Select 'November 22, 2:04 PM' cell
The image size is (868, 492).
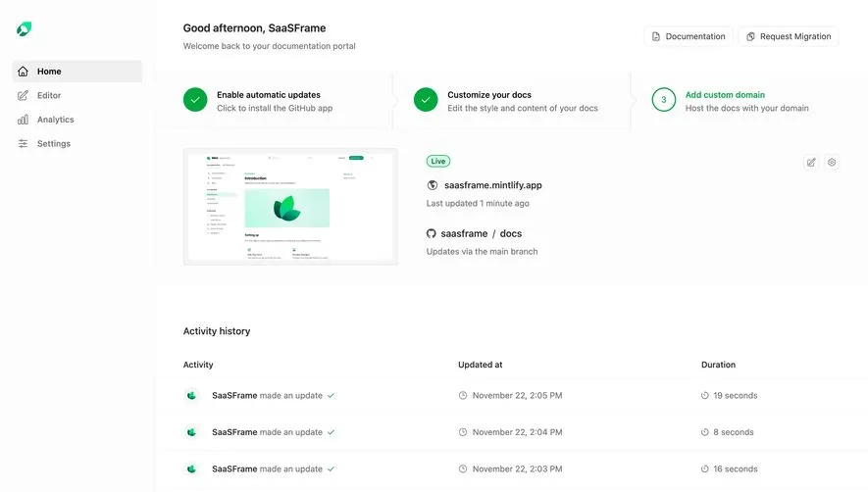tap(517, 432)
